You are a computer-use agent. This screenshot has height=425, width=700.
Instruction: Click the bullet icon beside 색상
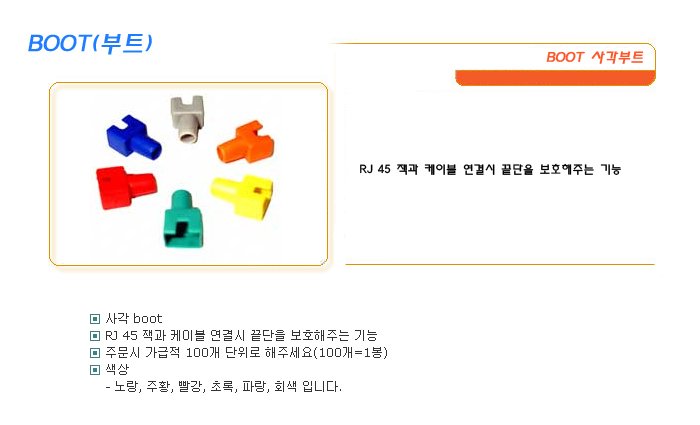95,370
